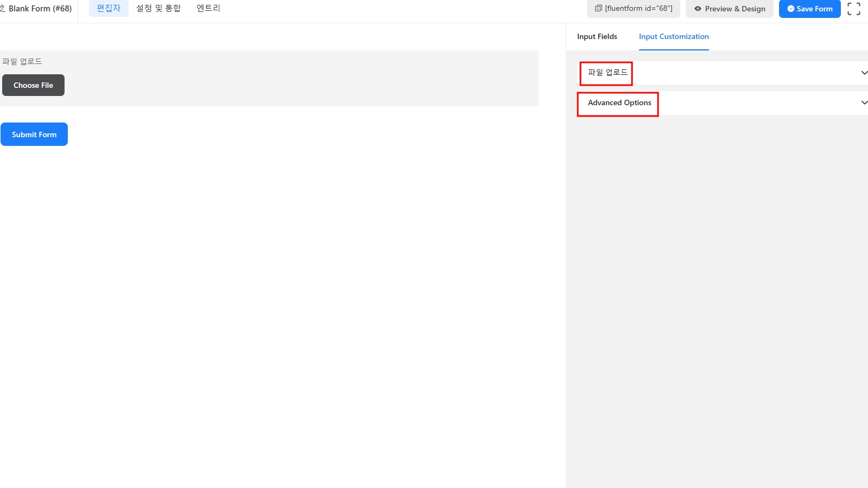Toggle fullscreen editor mode icon
Viewport: 868px width, 488px height.
854,9
